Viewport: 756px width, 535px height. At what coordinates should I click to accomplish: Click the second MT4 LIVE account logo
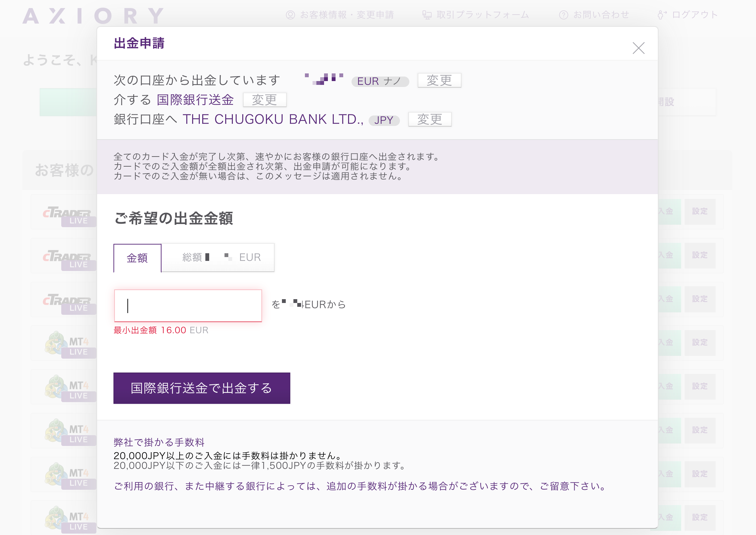coord(70,389)
